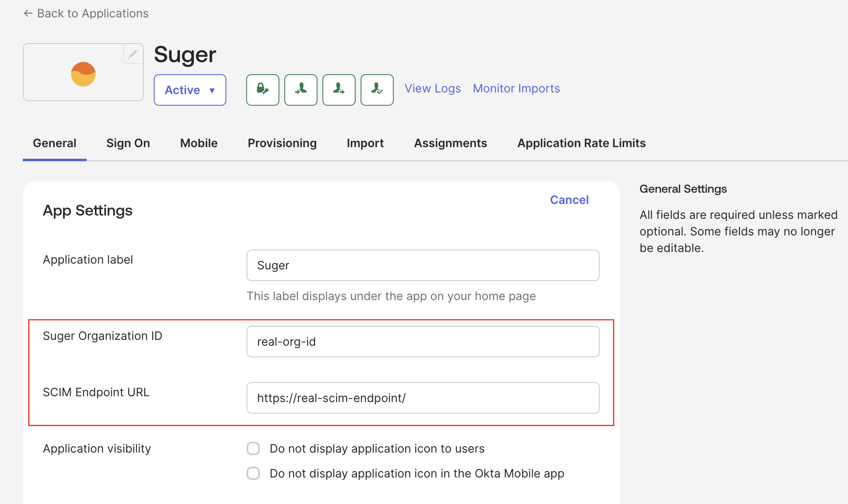This screenshot has width=848, height=504.
Task: Check 'Do not display application icon in the Okta Mobile app'
Action: pos(253,473)
